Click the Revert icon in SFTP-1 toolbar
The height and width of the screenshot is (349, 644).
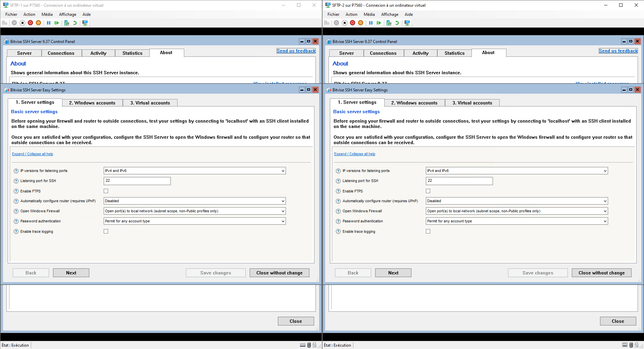click(x=75, y=23)
